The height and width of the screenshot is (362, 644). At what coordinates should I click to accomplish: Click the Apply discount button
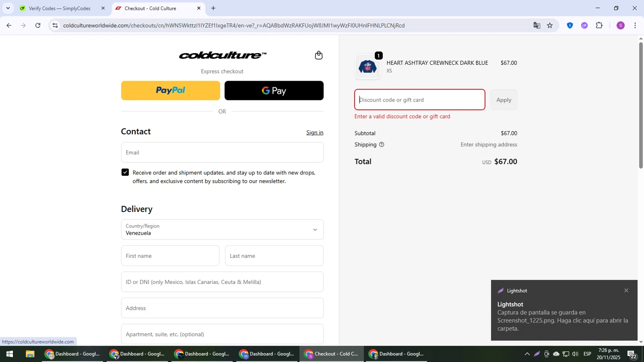coord(504,100)
